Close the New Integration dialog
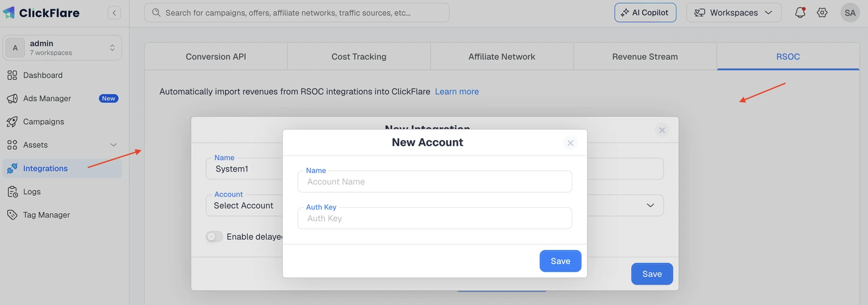 point(662,130)
